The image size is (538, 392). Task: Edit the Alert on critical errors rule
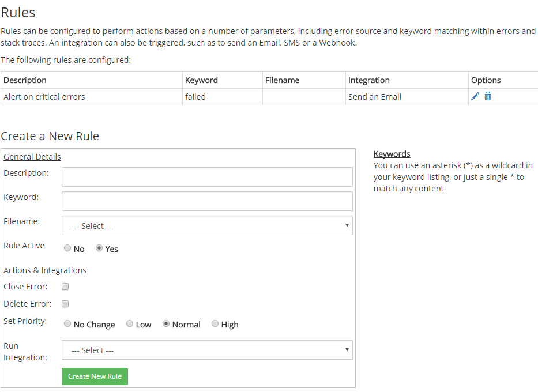coord(475,96)
